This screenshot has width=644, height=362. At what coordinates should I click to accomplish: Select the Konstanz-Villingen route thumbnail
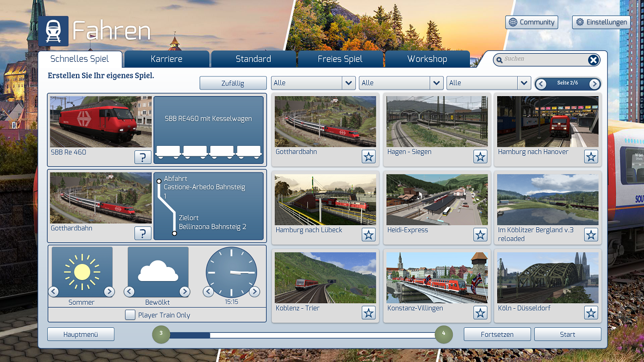coord(437,278)
